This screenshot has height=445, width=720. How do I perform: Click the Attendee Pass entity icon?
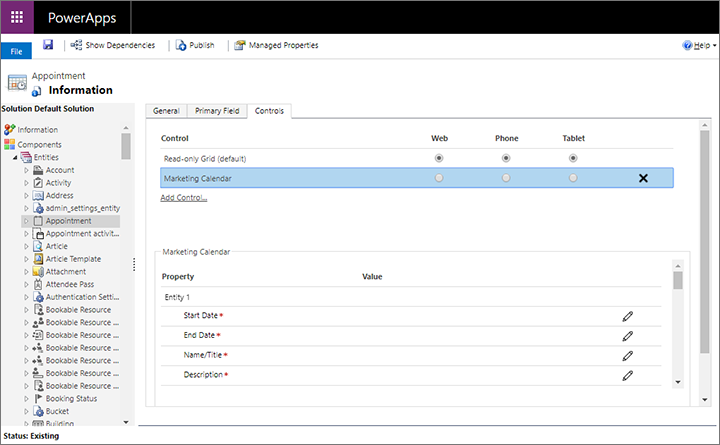[x=39, y=284]
